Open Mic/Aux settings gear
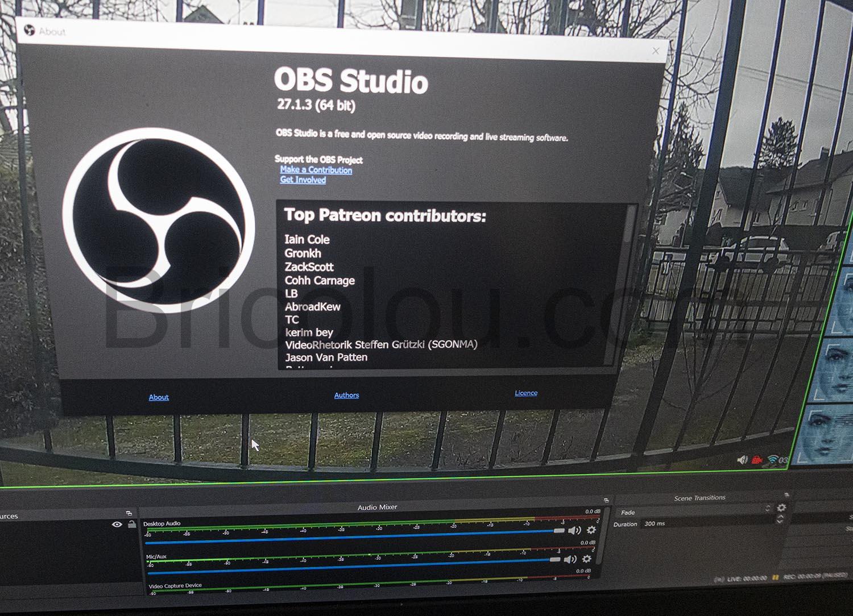 [x=586, y=559]
